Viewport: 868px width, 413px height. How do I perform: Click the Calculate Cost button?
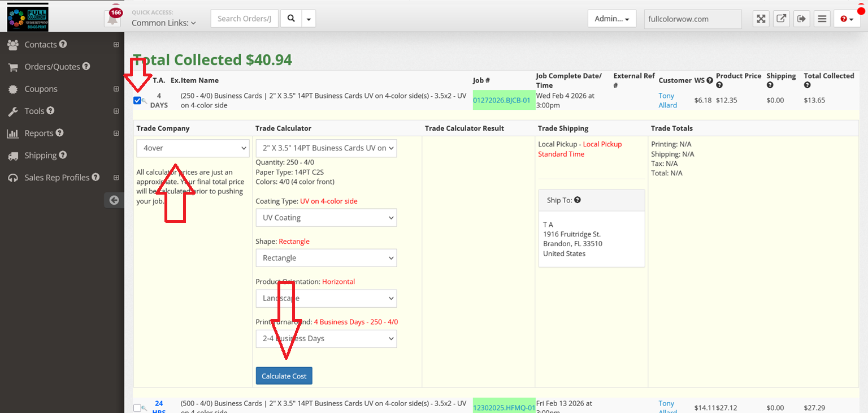(x=284, y=376)
